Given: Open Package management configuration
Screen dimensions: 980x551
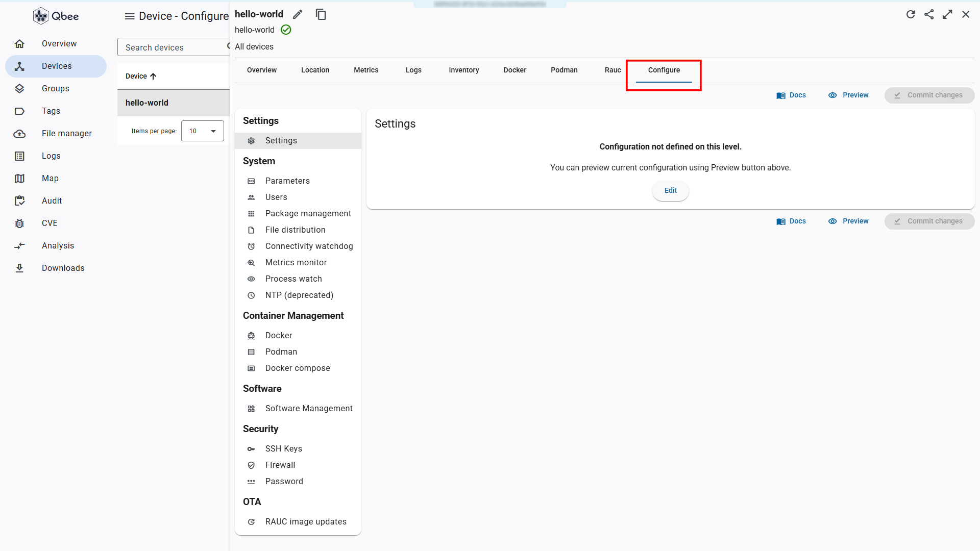Looking at the screenshot, I should pyautogui.click(x=298, y=214).
